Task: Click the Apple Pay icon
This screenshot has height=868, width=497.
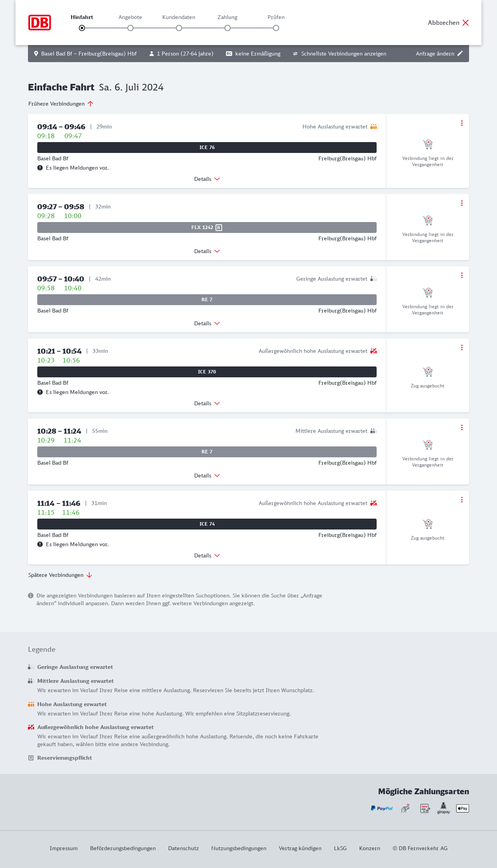Action: coord(462,808)
